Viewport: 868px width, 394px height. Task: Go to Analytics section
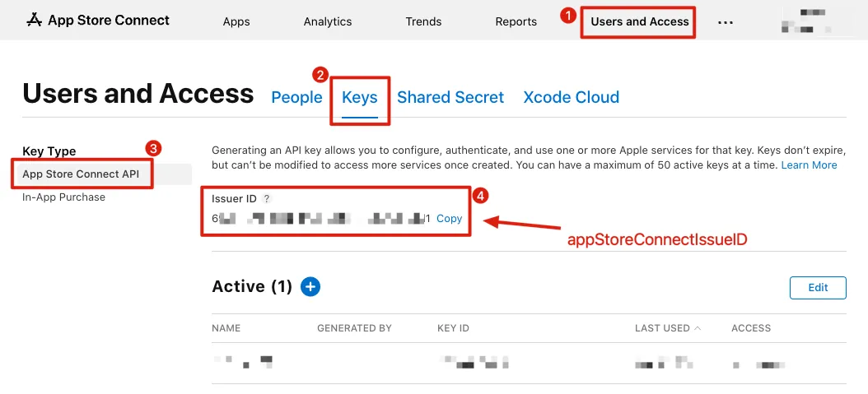coord(328,21)
